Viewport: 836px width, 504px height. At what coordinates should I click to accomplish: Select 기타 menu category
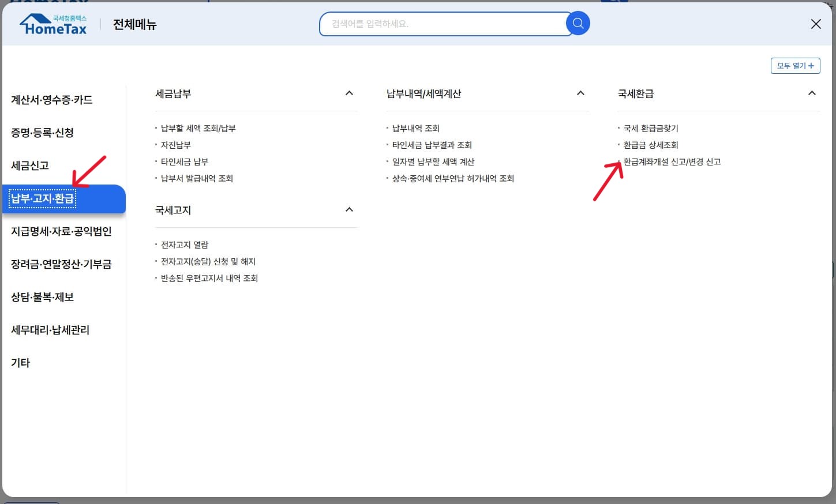(x=21, y=363)
